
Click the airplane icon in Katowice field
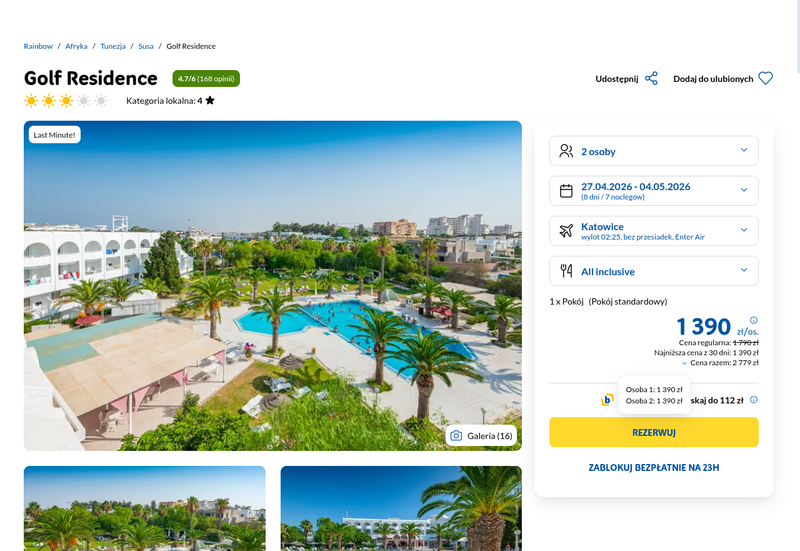coord(566,231)
